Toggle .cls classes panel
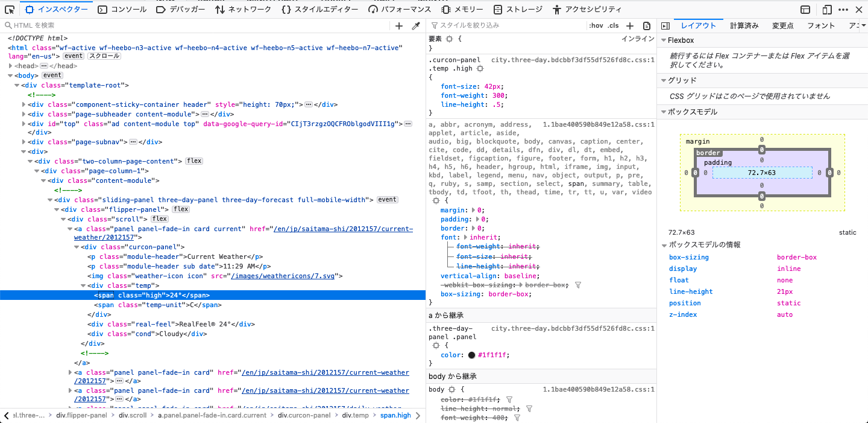 [x=613, y=26]
